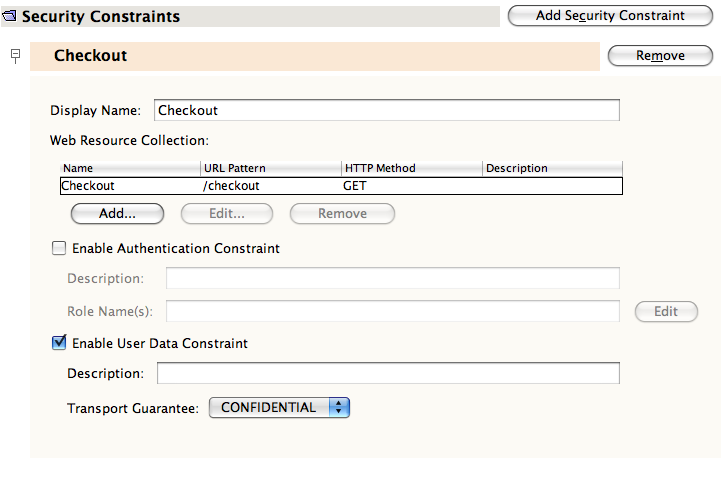The height and width of the screenshot is (481, 722).
Task: Enable Authentication Constraint checkbox
Action: 59,248
